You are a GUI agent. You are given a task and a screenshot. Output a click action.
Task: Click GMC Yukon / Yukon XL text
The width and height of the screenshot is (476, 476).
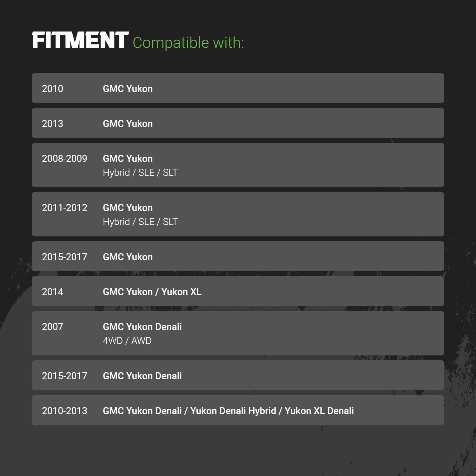152,292
